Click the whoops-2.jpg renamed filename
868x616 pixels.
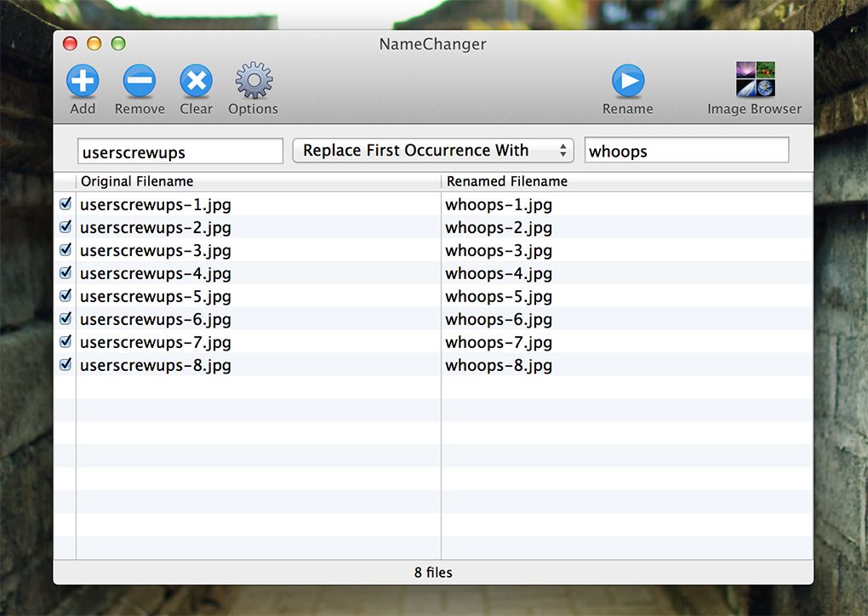(499, 227)
